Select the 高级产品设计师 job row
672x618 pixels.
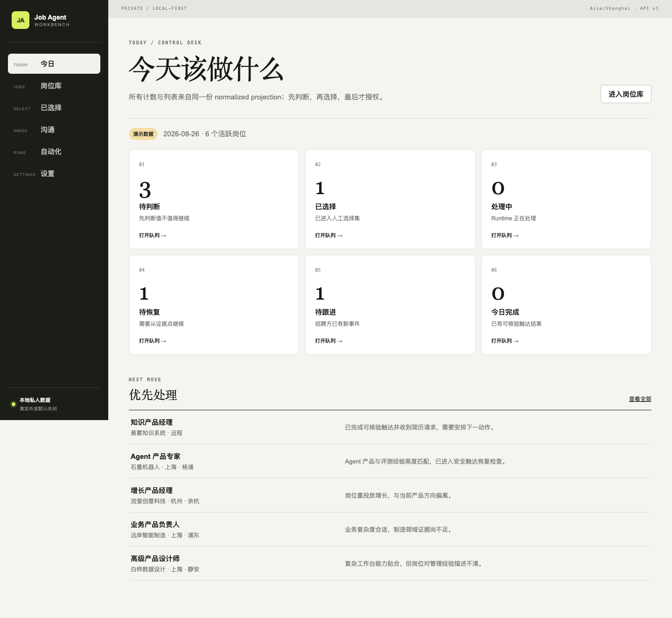click(390, 563)
